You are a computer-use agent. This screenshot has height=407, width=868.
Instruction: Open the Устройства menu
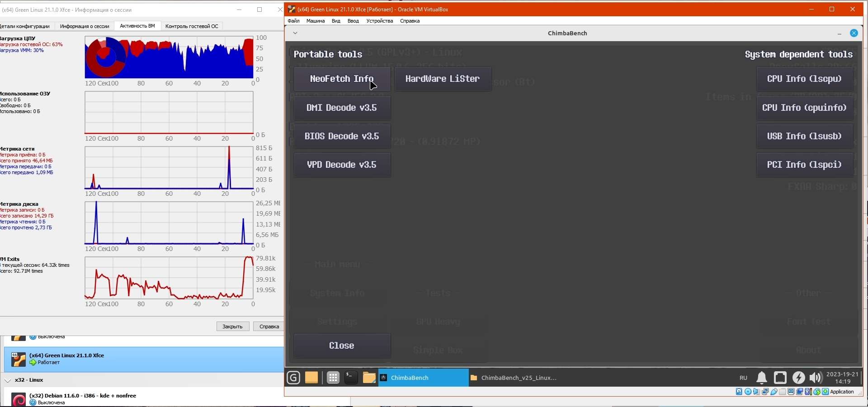point(380,21)
